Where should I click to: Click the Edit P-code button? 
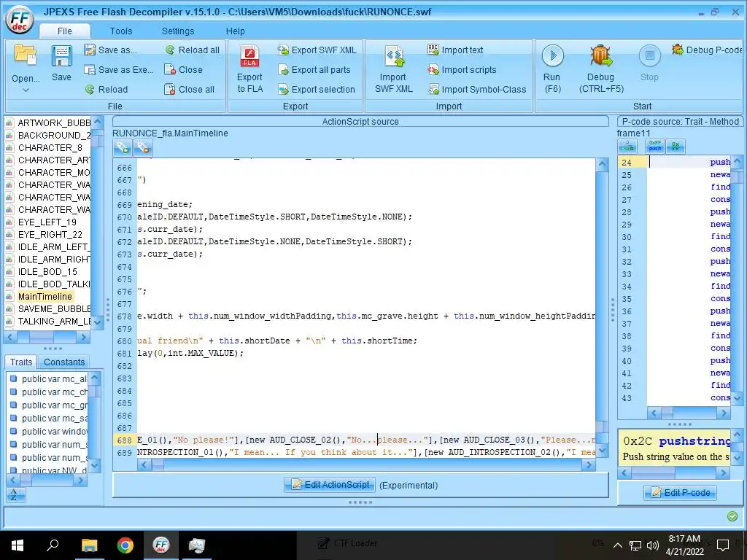681,492
